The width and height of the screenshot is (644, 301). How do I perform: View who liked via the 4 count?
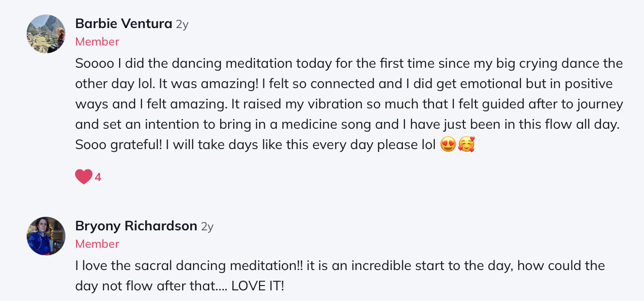tap(98, 177)
